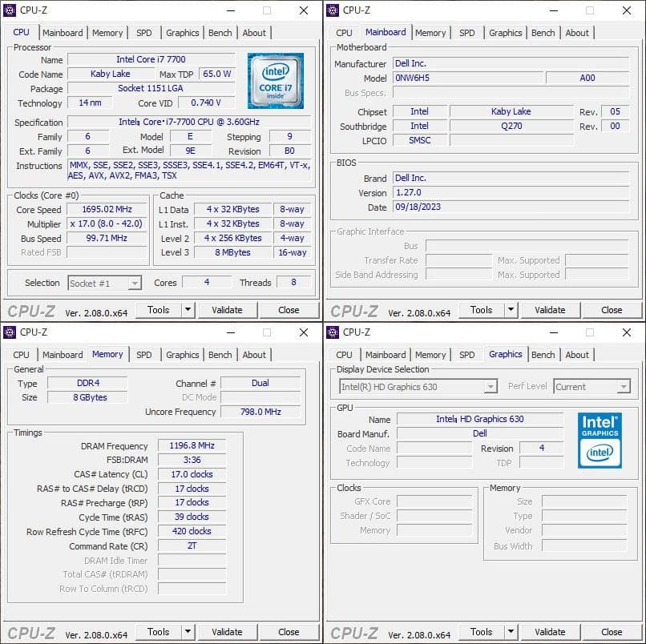
Task: Switch to the Graphics tab from the Memory window
Action: [x=182, y=355]
